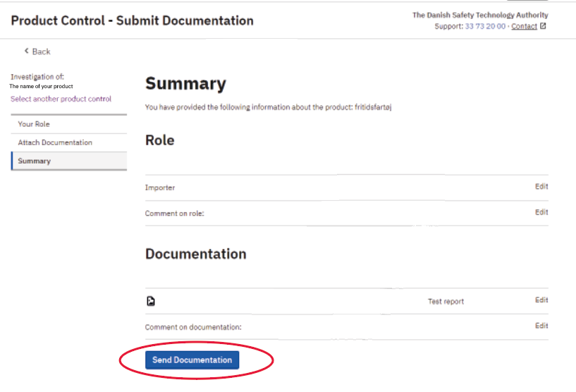Click the Comment on role: label
Viewport: 576px width, 392px height.
click(x=174, y=214)
